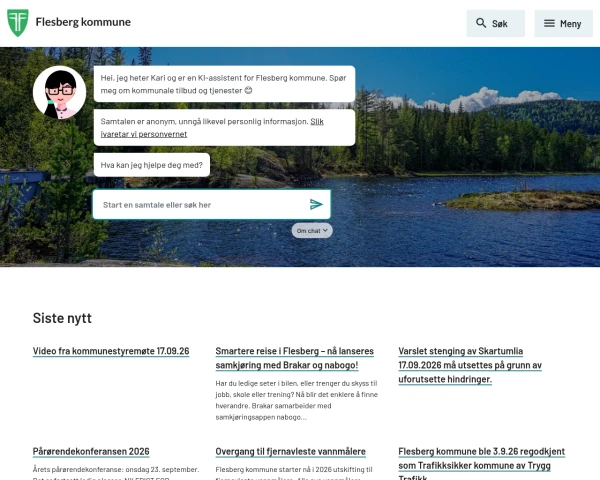Screen dimensions: 600x480
Task: Click the Kari assistant avatar
Action: tap(59, 92)
